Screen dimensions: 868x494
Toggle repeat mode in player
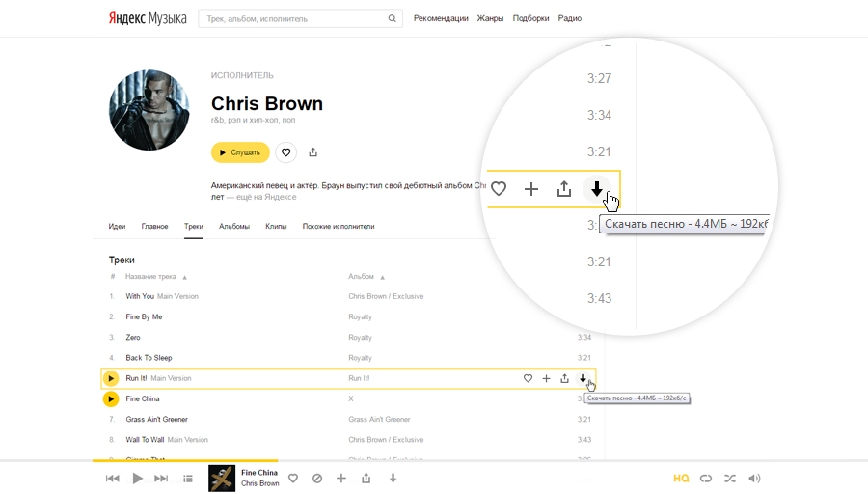[x=706, y=479]
